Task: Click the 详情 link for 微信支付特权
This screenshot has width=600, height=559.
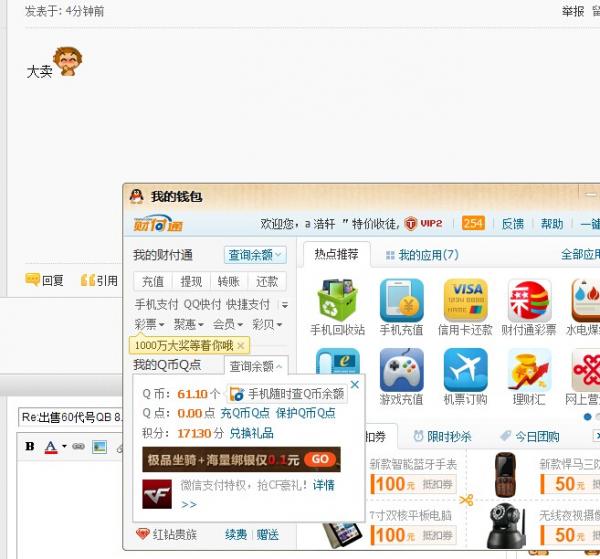Action: click(x=324, y=485)
